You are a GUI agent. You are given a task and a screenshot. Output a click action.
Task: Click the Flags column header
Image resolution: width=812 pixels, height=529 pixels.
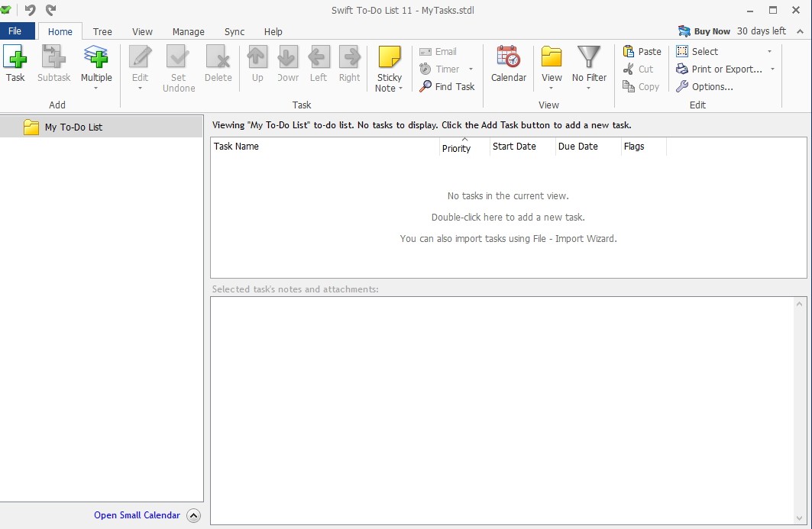[643, 147]
